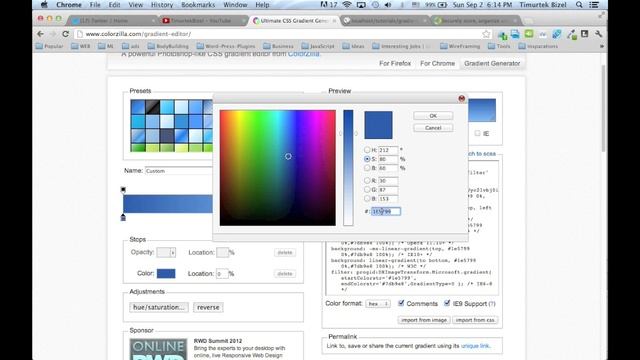Click the Wi-Fi status icon
Viewport: 640px width, 360px height.
pos(347,5)
